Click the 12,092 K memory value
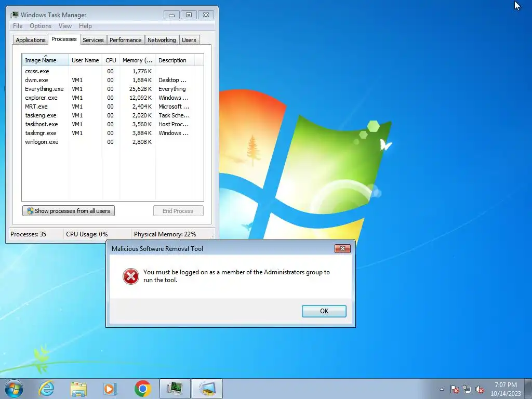Screen dimensions: 532x399 pos(140,98)
